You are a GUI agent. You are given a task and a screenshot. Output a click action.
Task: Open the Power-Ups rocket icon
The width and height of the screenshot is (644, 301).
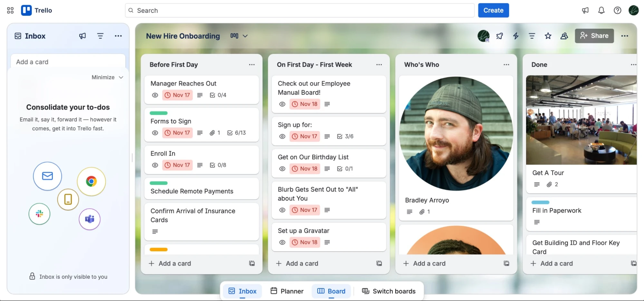(500, 36)
